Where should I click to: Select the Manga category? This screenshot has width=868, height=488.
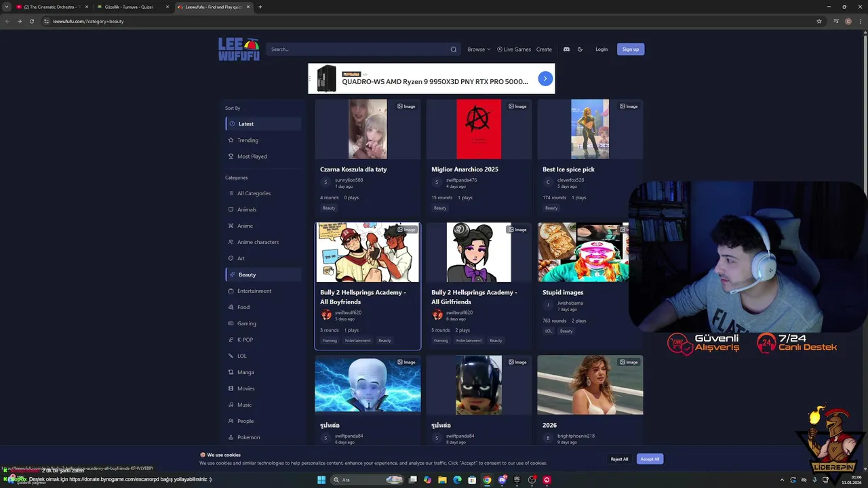(264, 372)
